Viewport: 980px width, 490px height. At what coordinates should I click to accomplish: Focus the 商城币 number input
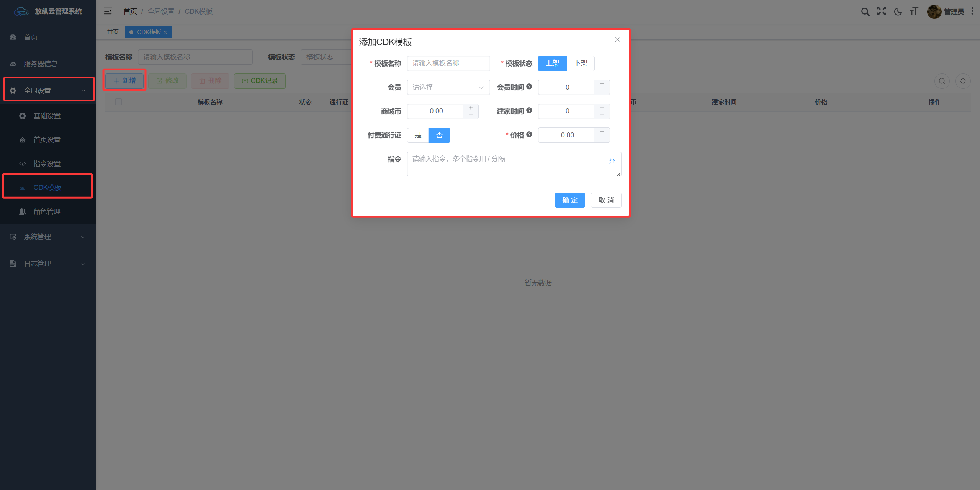(x=436, y=111)
